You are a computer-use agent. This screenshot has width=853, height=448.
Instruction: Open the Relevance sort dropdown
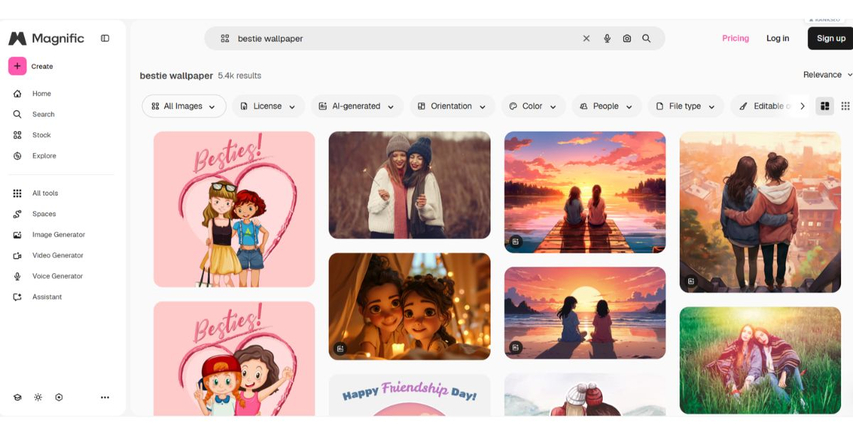click(x=827, y=74)
